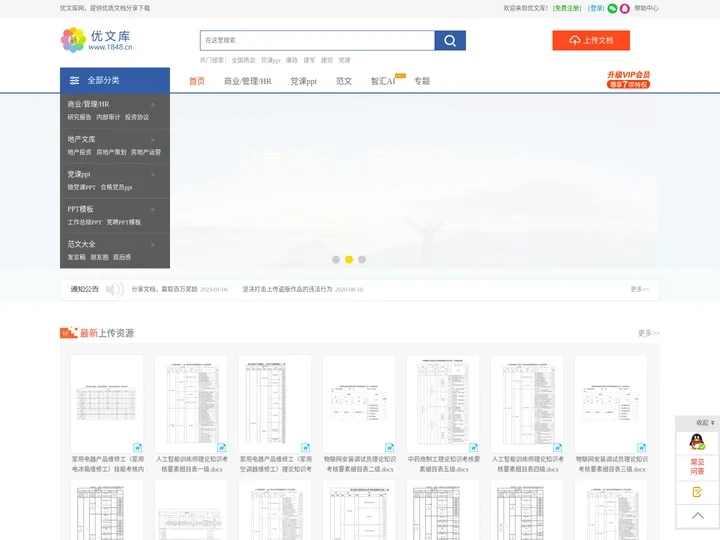Open the 专题 nav tab
This screenshot has width=720, height=540.
pos(422,81)
